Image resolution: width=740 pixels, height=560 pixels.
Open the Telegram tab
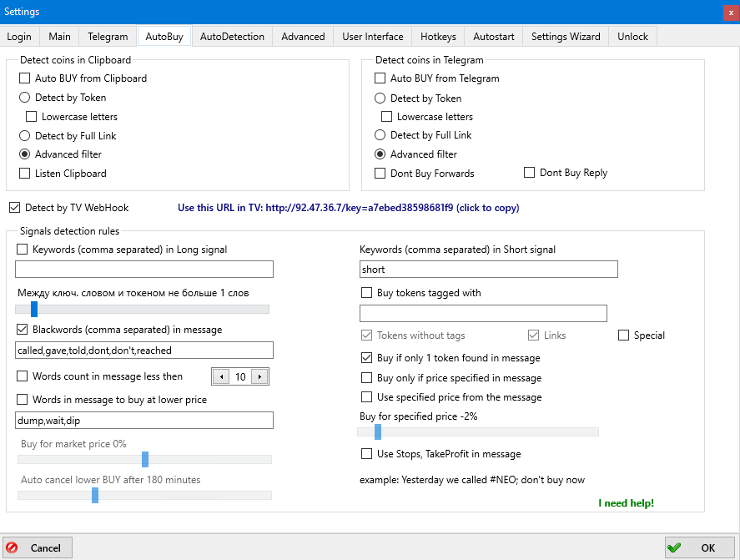(x=108, y=37)
